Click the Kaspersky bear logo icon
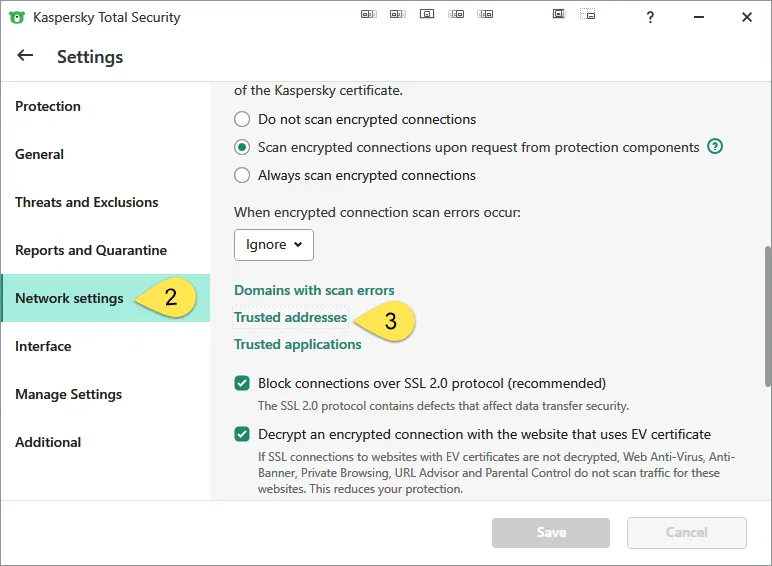The image size is (772, 566). (x=16, y=17)
